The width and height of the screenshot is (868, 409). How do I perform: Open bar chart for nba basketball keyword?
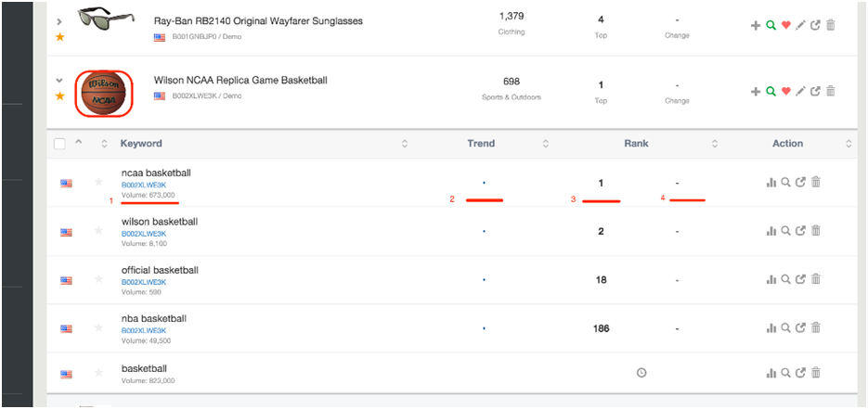pyautogui.click(x=771, y=328)
